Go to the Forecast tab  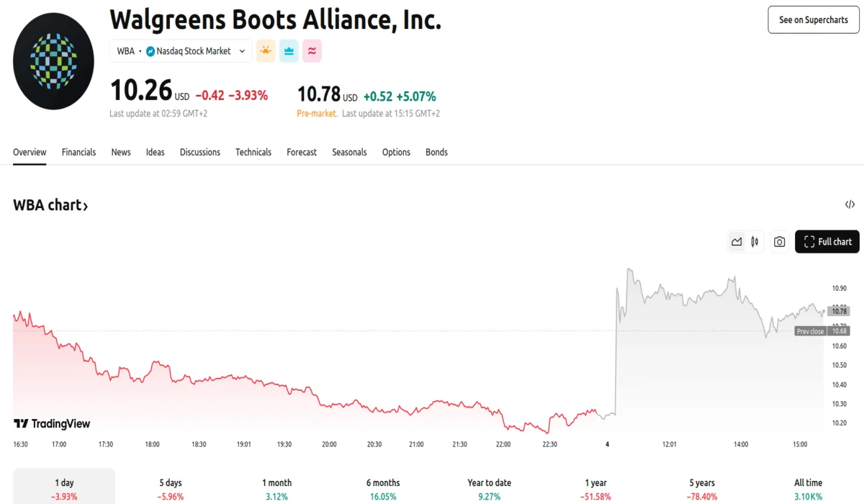[302, 153]
